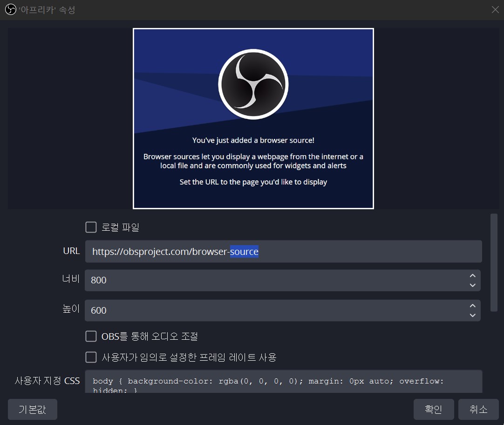Close the '아프리카' 속성 dialog
This screenshot has width=504, height=425.
495,10
